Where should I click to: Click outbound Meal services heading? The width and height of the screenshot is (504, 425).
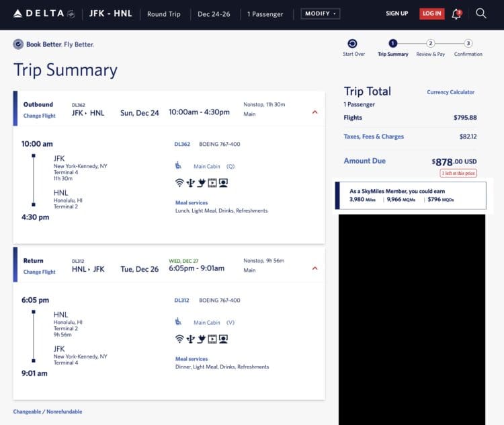[192, 202]
